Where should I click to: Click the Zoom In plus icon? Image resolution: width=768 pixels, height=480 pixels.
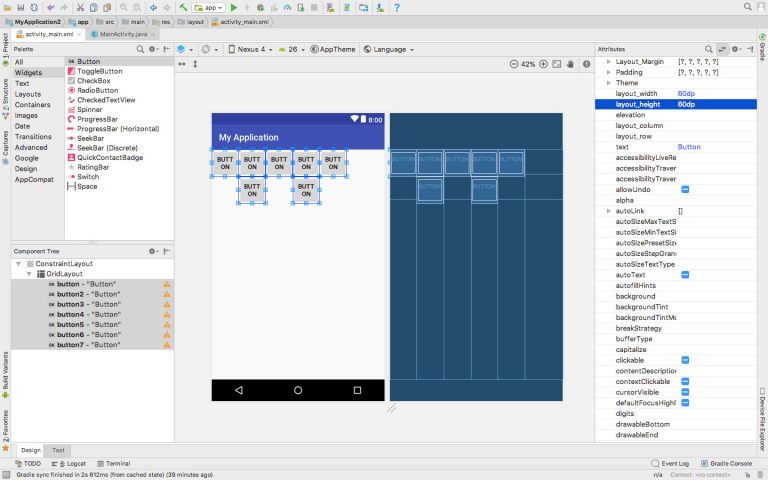pyautogui.click(x=543, y=64)
